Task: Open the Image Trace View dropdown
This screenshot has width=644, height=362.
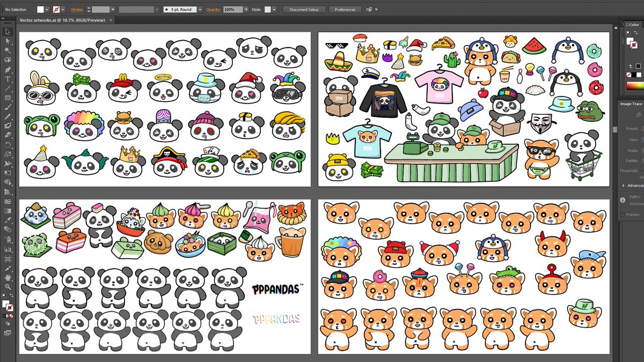Action: pos(642,139)
